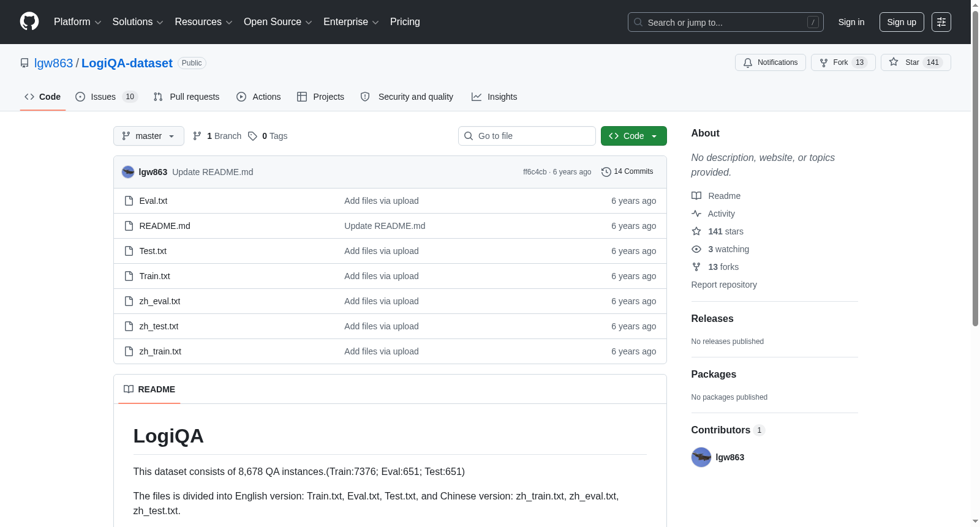This screenshot has height=527, width=980.
Task: Click the pulse icon beside Activity
Action: point(696,214)
